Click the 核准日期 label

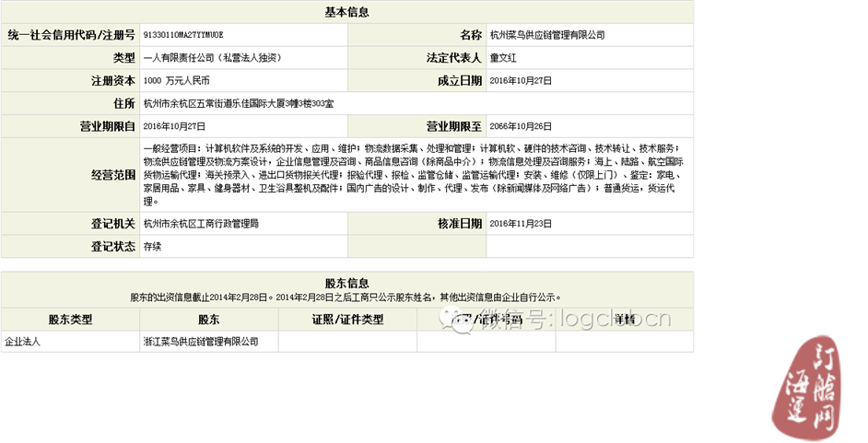click(460, 224)
